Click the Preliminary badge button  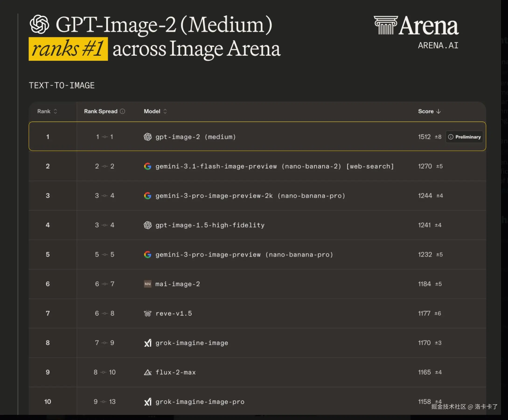[x=464, y=137]
